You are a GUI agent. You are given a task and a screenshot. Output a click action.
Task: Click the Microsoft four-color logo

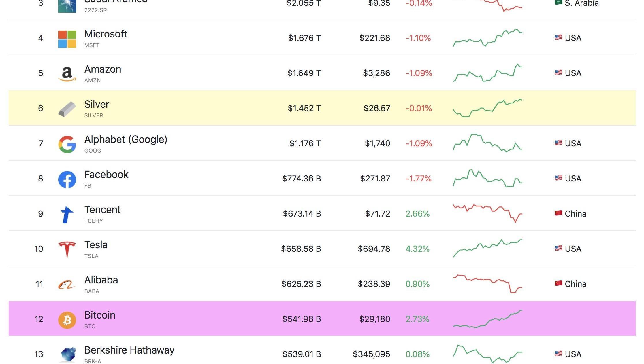pyautogui.click(x=67, y=39)
